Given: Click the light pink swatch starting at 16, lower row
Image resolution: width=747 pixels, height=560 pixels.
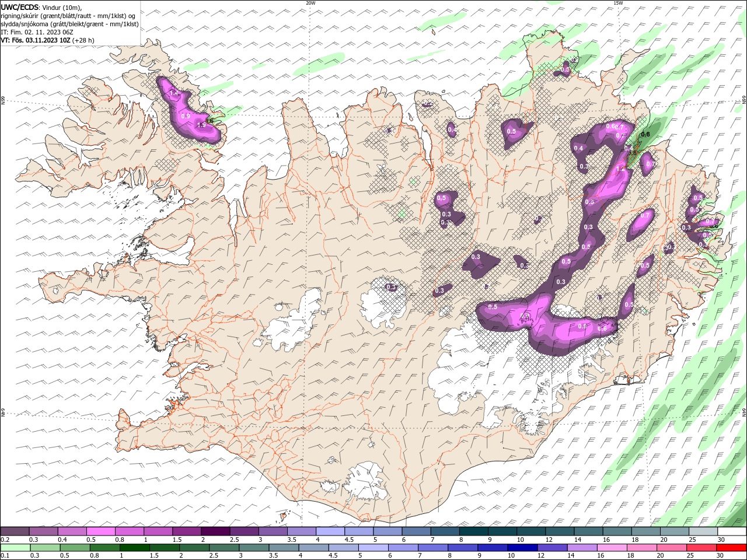Looking at the screenshot, I should pos(612,548).
